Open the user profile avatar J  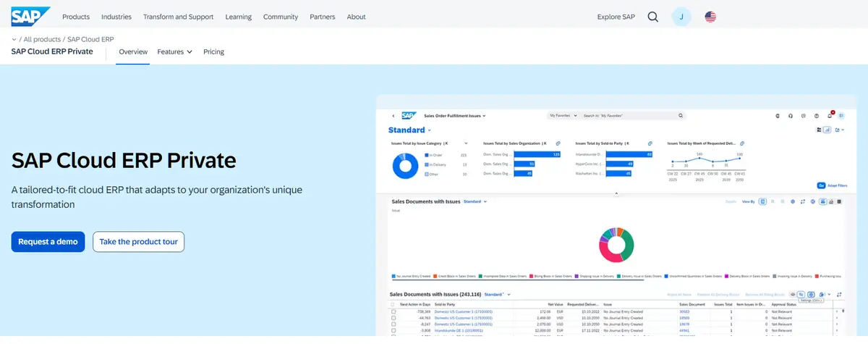tap(681, 17)
